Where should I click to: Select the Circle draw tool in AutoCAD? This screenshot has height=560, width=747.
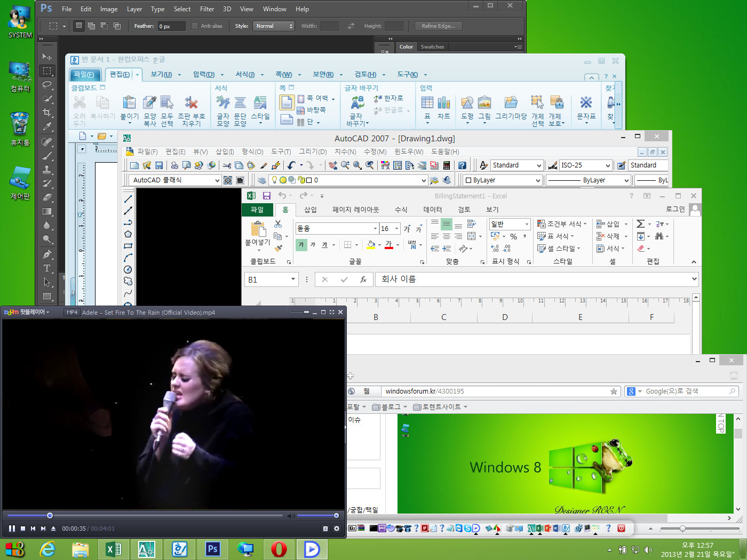point(128,270)
